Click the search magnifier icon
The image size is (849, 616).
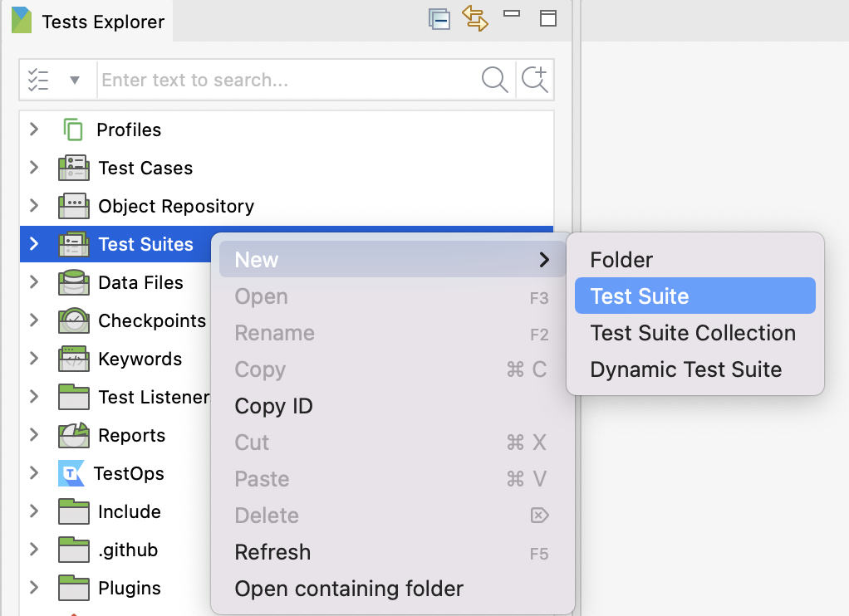pos(494,80)
